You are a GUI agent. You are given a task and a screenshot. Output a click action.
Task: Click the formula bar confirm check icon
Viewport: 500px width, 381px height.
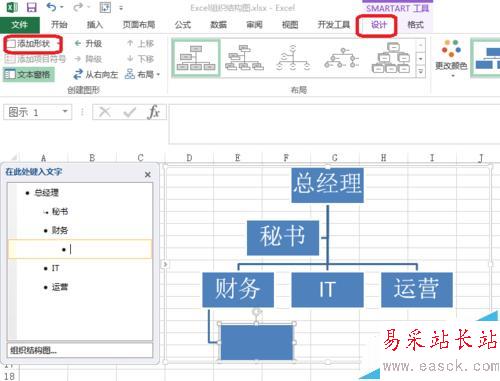coord(129,112)
